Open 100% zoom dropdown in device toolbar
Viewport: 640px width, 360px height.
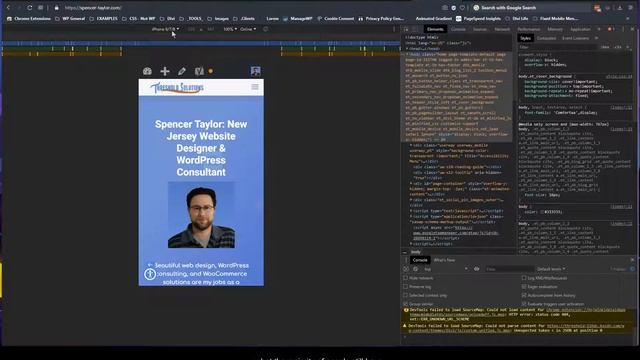coord(230,29)
